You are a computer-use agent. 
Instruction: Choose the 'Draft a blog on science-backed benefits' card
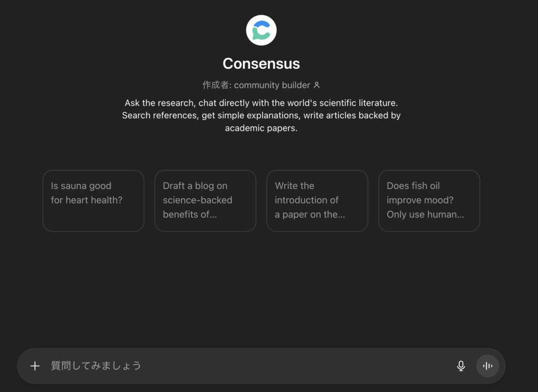205,201
